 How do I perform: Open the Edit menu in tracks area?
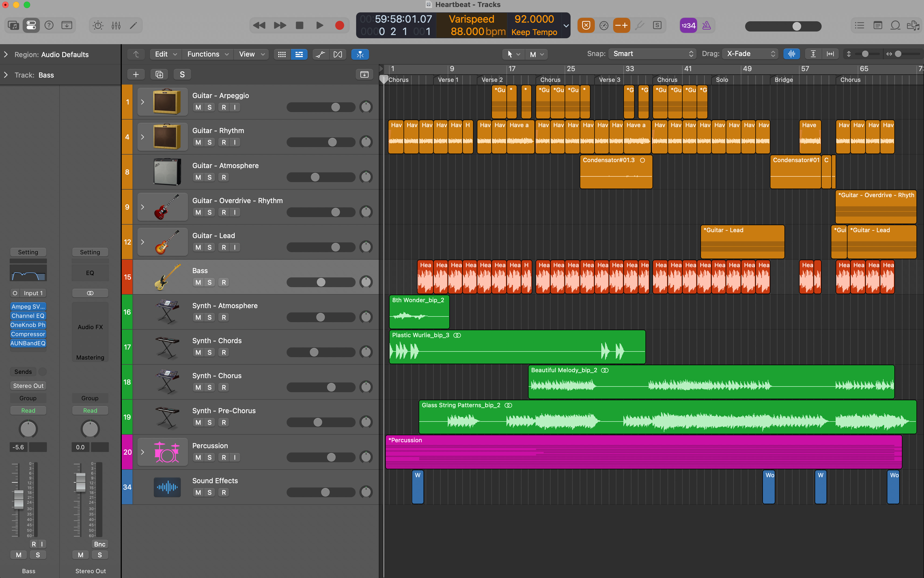[165, 54]
